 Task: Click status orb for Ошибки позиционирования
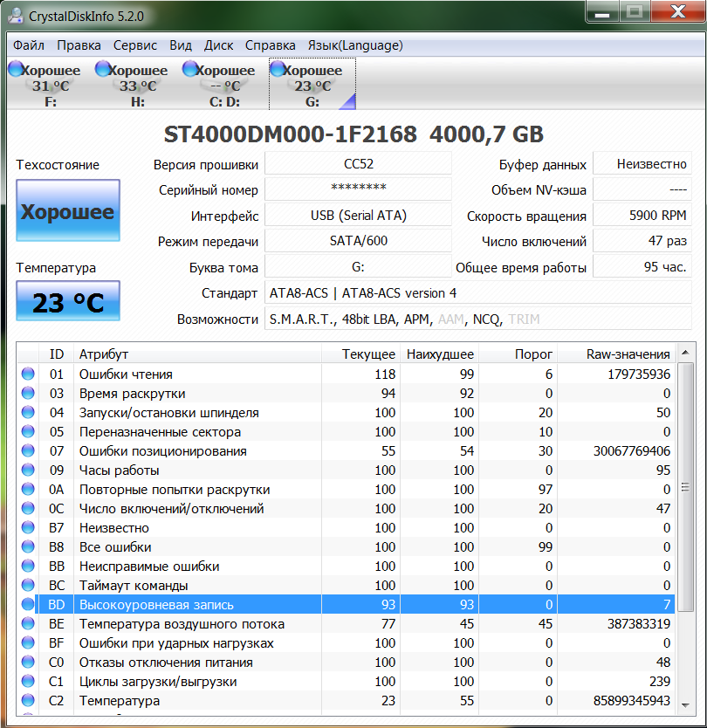[28, 450]
